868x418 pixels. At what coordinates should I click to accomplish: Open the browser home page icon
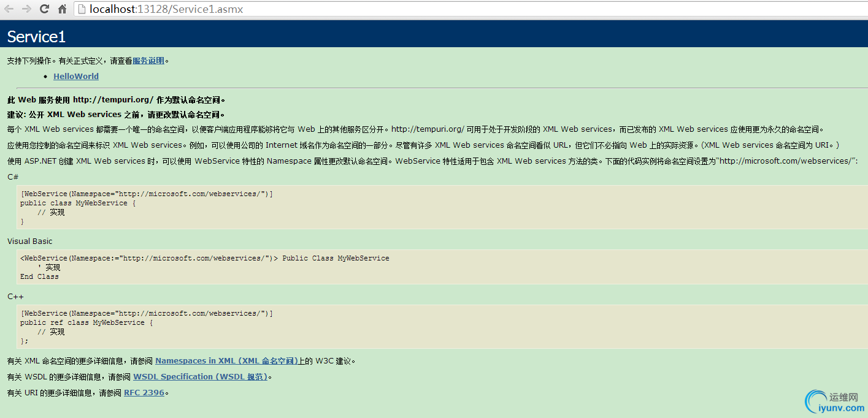point(61,9)
